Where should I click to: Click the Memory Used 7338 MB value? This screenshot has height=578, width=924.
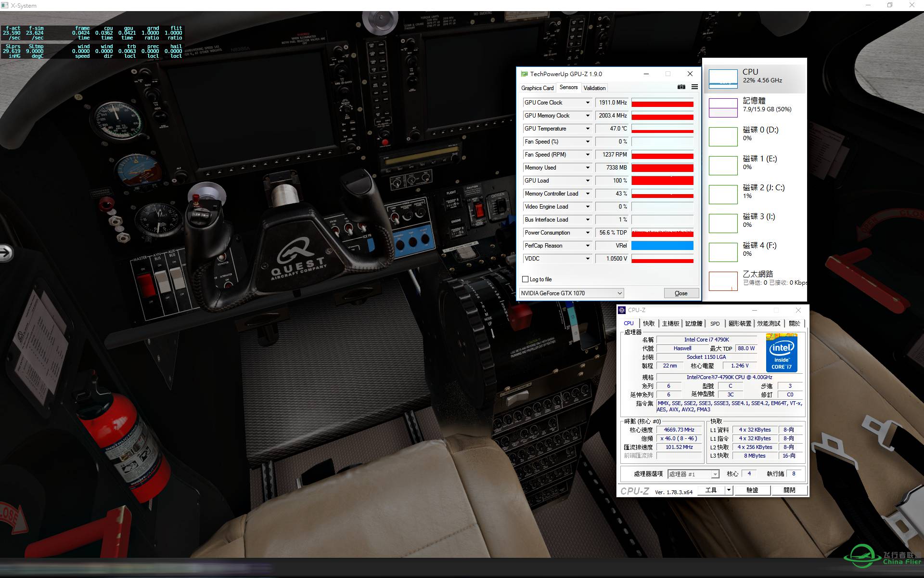pos(612,168)
